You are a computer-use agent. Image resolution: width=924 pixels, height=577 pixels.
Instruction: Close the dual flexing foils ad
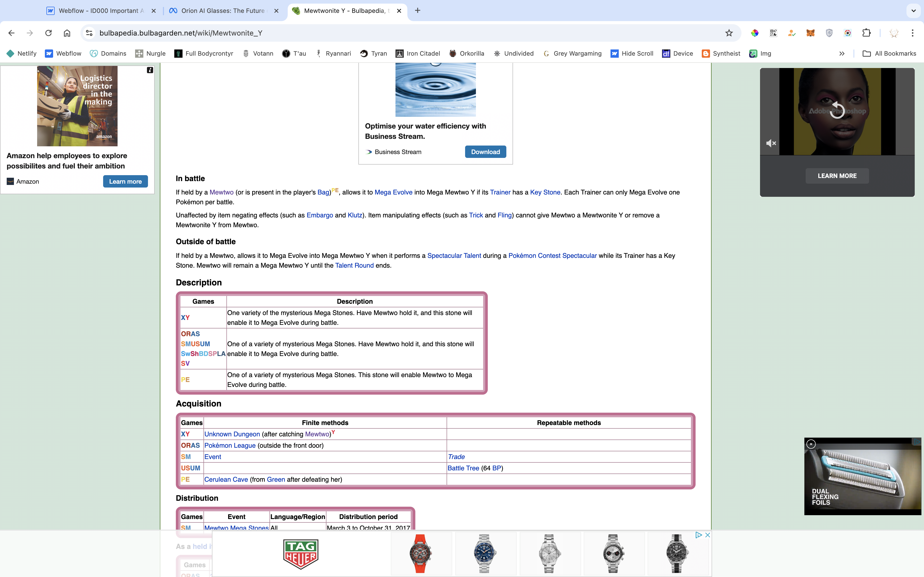(x=811, y=444)
